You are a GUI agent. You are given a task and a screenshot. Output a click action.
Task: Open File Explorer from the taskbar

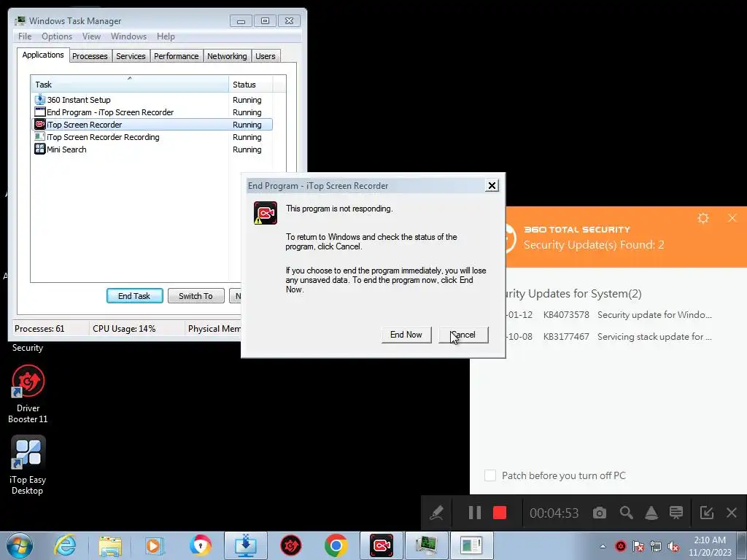110,545
